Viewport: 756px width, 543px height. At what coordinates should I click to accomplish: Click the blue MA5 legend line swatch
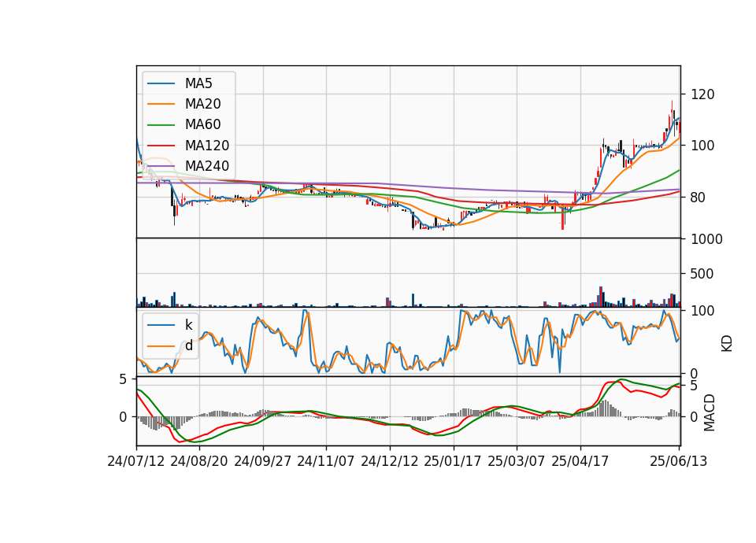coord(161,83)
